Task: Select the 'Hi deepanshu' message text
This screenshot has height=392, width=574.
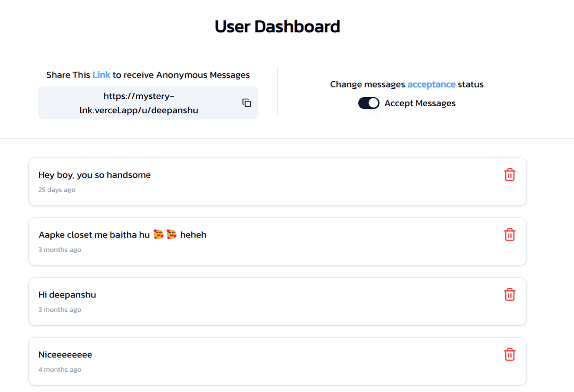Action: [x=67, y=295]
